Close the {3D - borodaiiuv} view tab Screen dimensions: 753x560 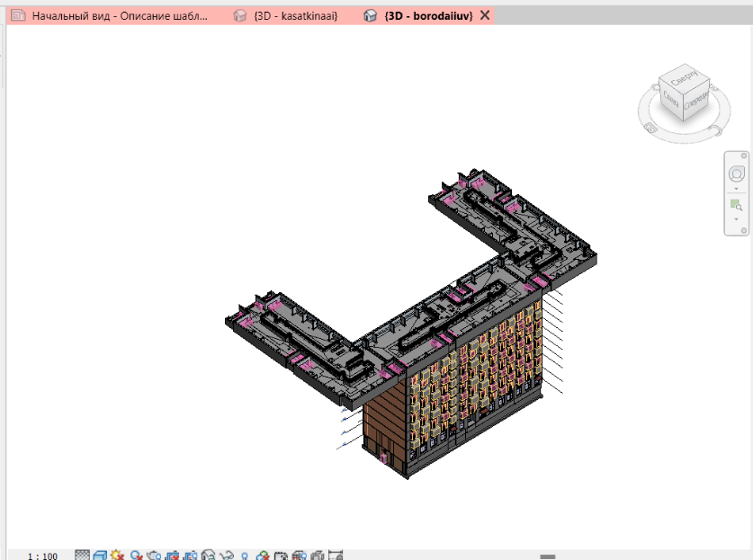[x=485, y=16]
